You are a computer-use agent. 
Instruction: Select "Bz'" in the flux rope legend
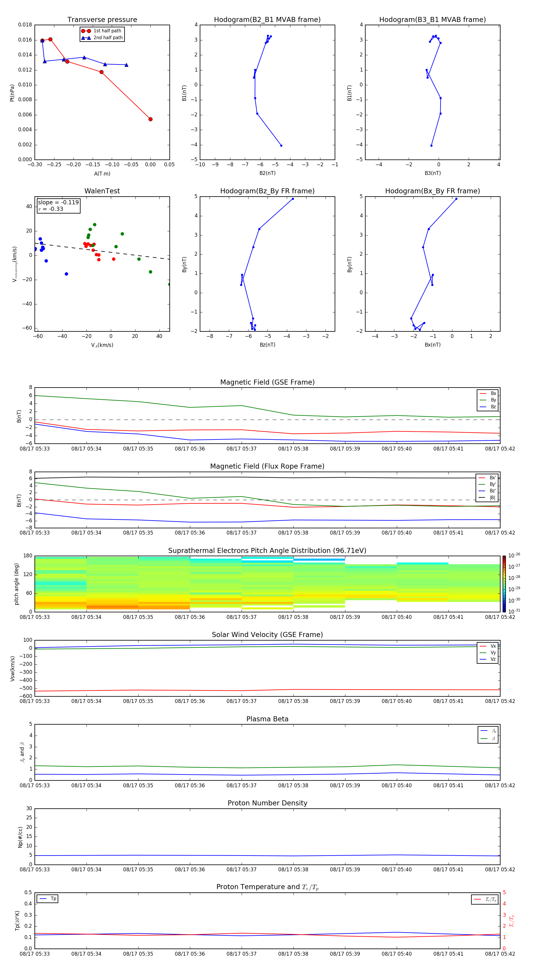click(487, 491)
